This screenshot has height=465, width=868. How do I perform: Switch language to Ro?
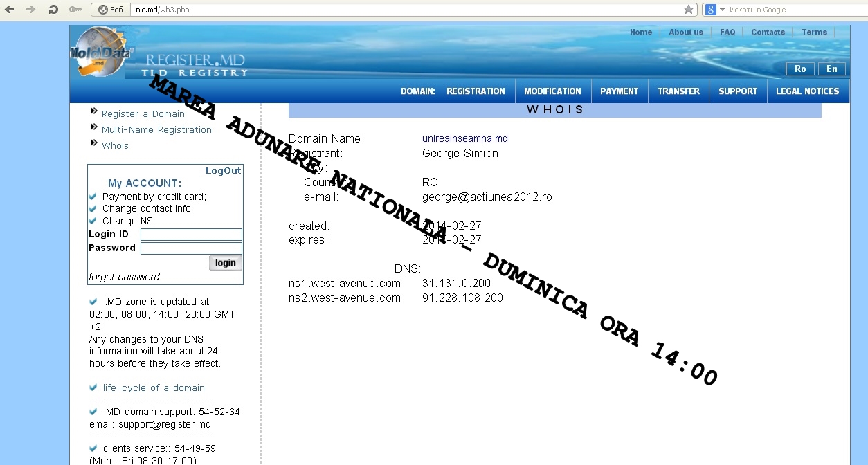pos(800,69)
